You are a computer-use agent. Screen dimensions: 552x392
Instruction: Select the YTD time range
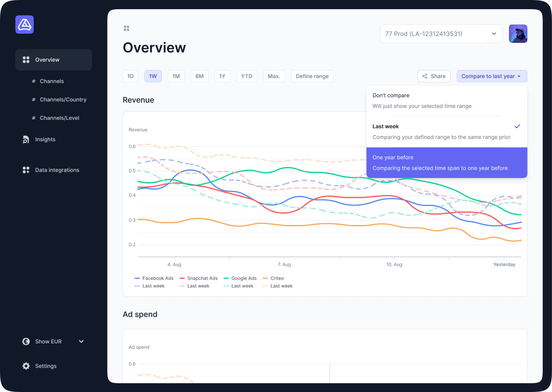(x=246, y=76)
